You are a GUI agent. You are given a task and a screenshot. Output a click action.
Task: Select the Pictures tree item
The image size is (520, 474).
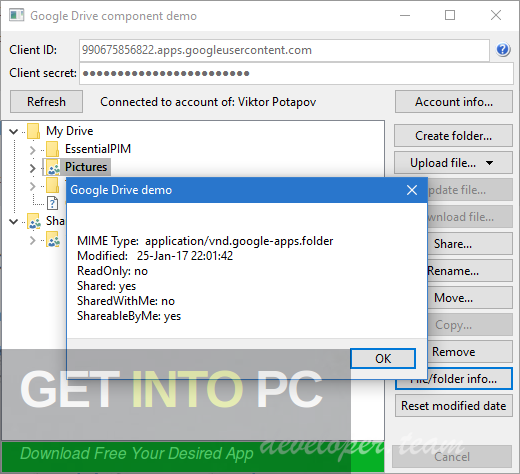pos(86,167)
